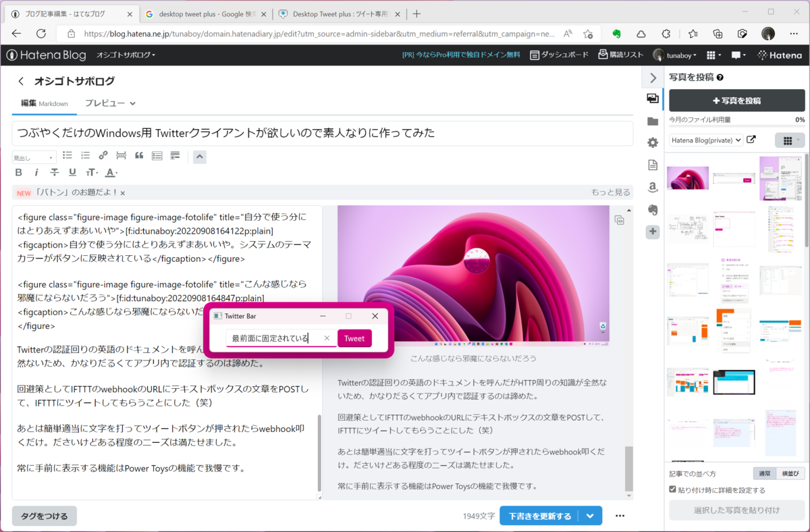The image size is (810, 532).
Task: Click the photo posting help question mark
Action: tap(720, 78)
